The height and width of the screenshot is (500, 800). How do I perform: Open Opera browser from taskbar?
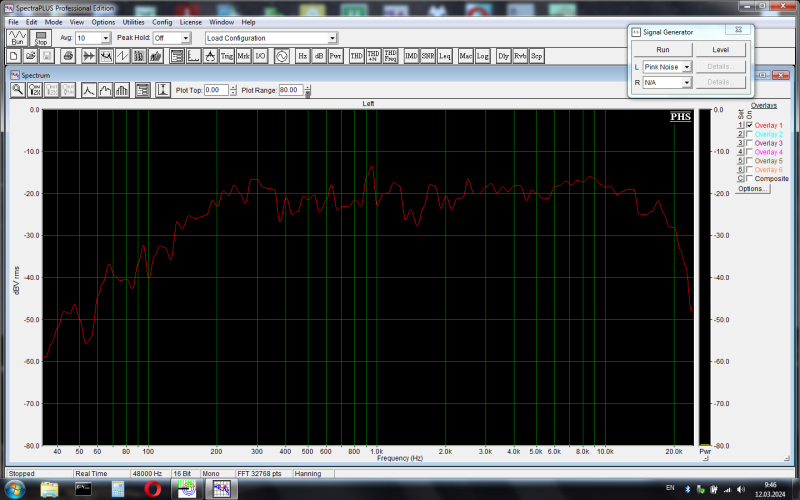153,489
